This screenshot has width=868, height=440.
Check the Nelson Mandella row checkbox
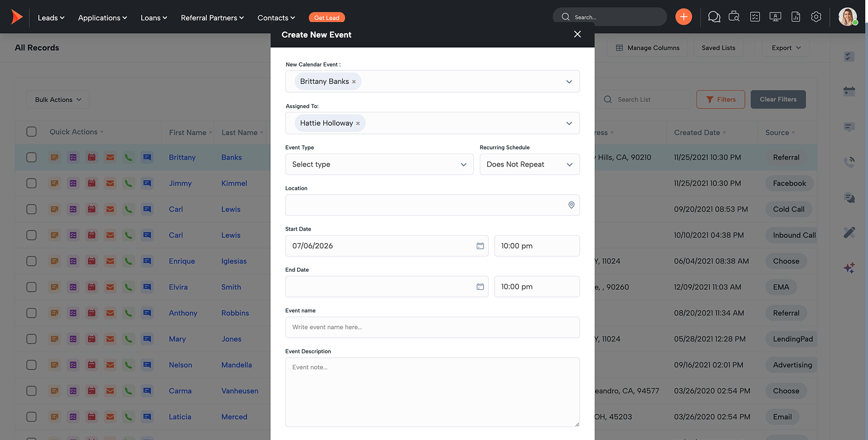coord(31,365)
